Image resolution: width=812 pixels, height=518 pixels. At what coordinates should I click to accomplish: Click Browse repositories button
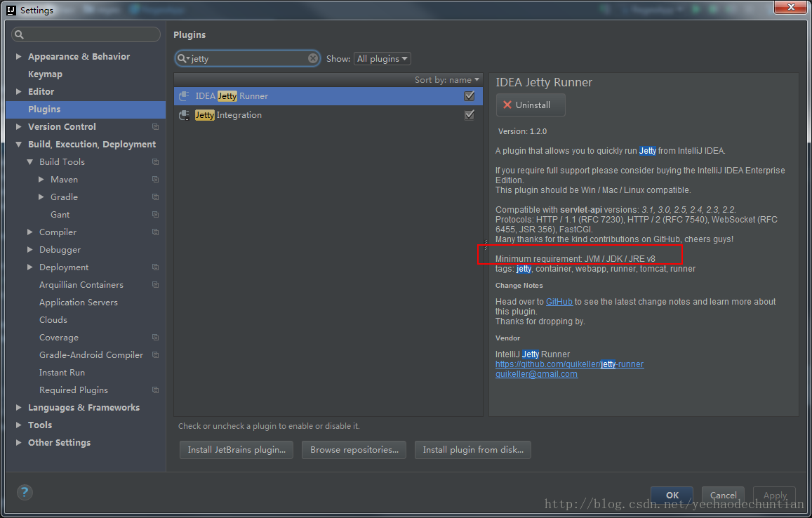point(354,450)
